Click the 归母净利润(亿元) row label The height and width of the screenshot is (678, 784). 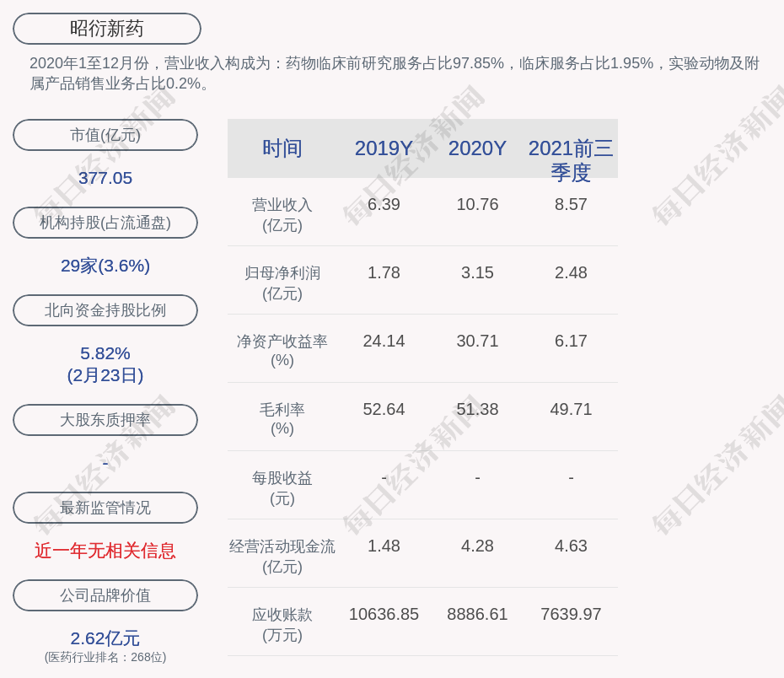point(282,283)
